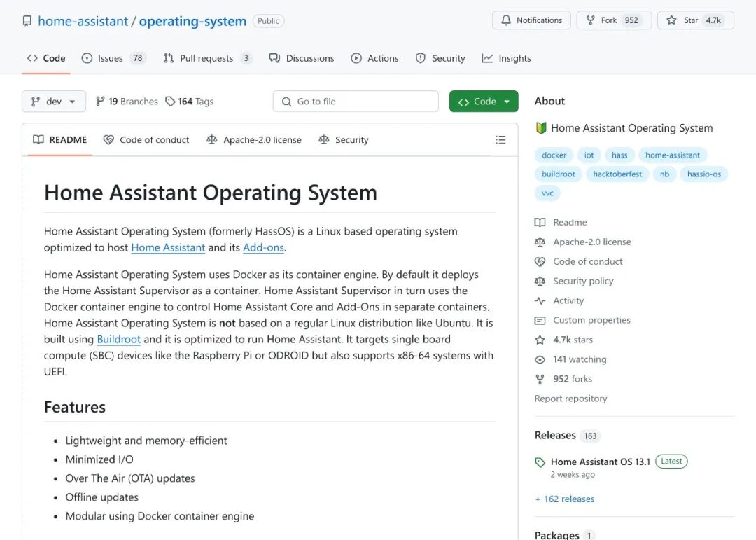The height and width of the screenshot is (540, 756).
Task: Select the Security tab in the file viewer
Action: [x=343, y=140]
